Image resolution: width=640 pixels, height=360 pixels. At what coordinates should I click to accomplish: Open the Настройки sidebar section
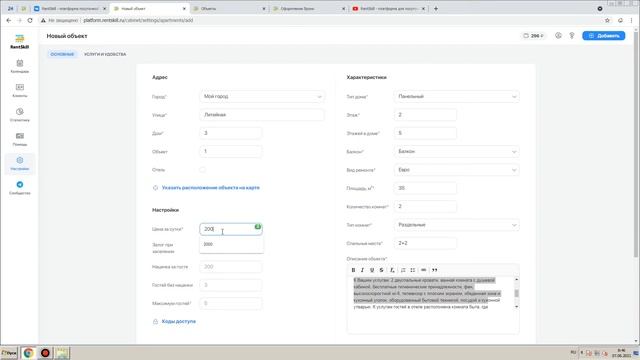point(20,163)
